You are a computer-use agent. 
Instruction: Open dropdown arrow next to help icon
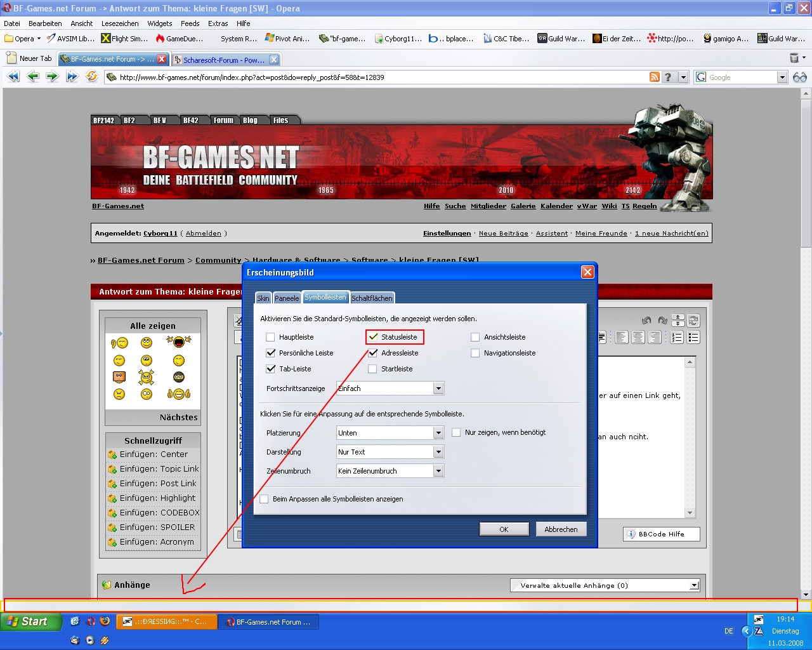(x=683, y=77)
